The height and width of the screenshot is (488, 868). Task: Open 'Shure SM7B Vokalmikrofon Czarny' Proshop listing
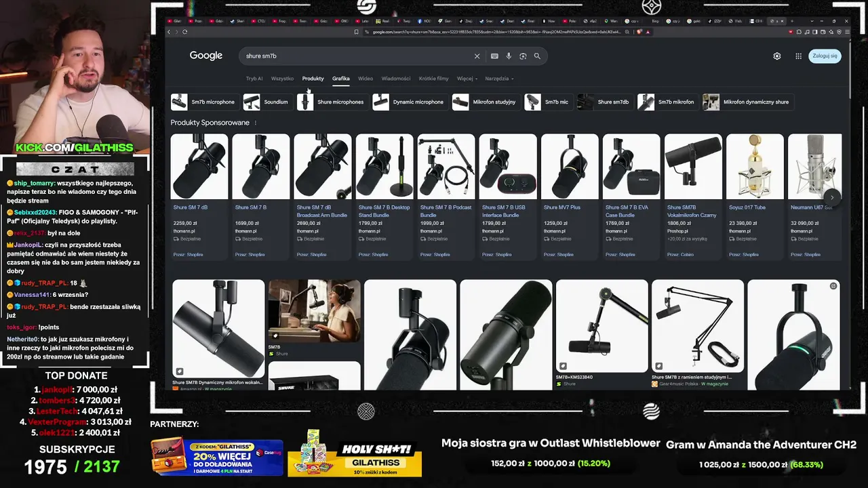point(693,197)
